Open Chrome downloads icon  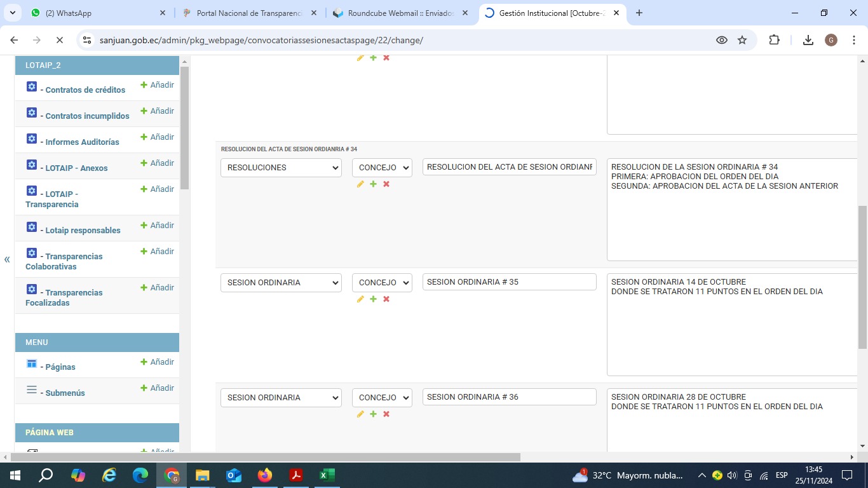pos(808,40)
